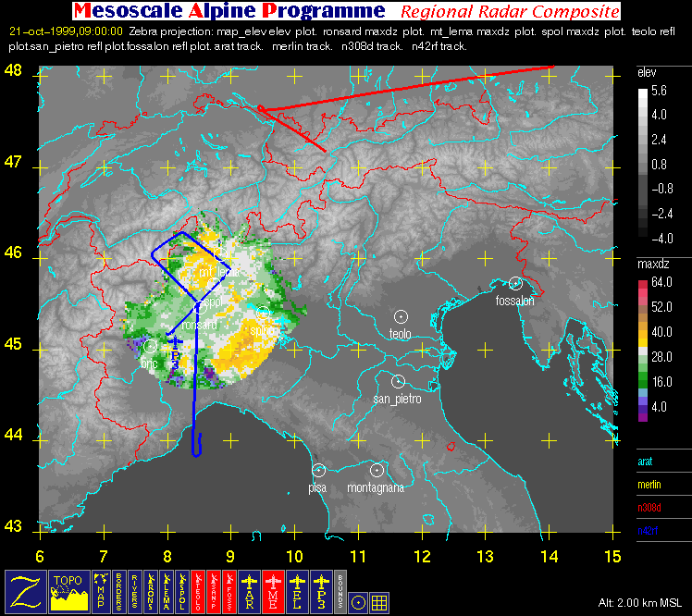
Task: Click the circle range-ring icon button
Action: (x=358, y=602)
